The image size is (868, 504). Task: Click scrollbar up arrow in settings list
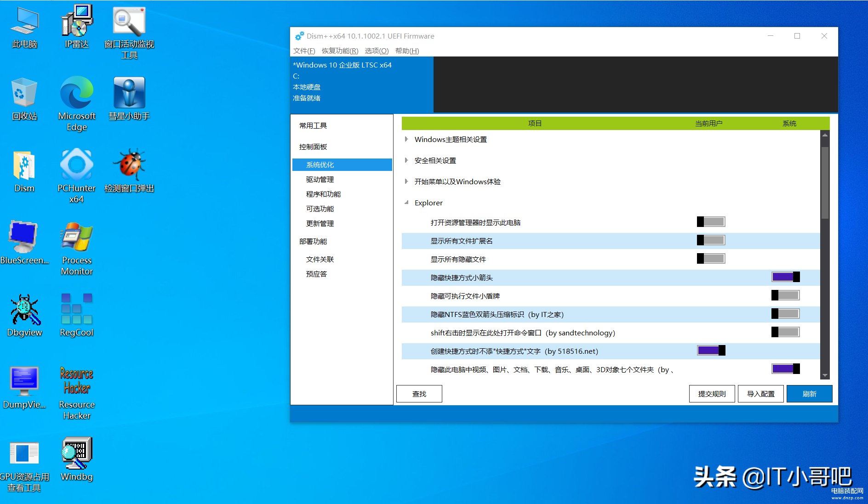825,135
